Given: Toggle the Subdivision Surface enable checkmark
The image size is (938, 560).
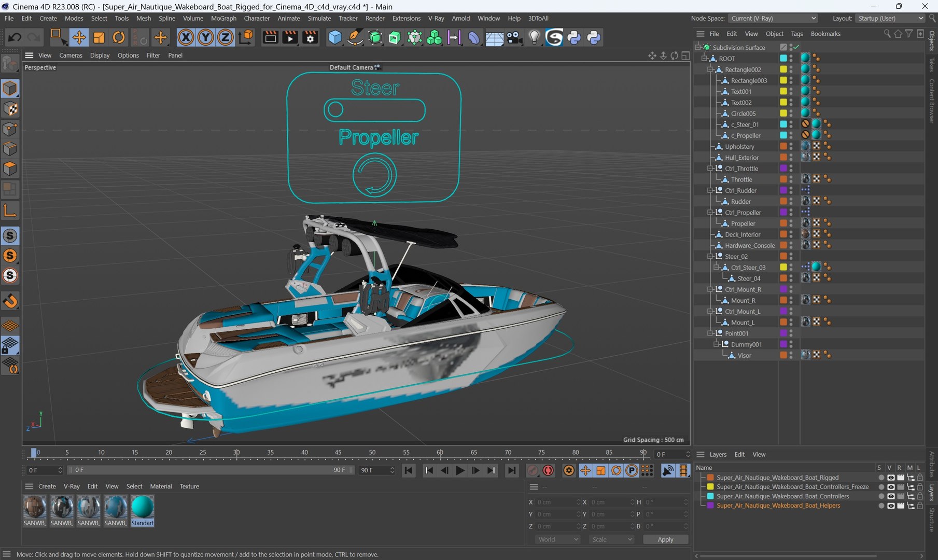Looking at the screenshot, I should pyautogui.click(x=796, y=47).
